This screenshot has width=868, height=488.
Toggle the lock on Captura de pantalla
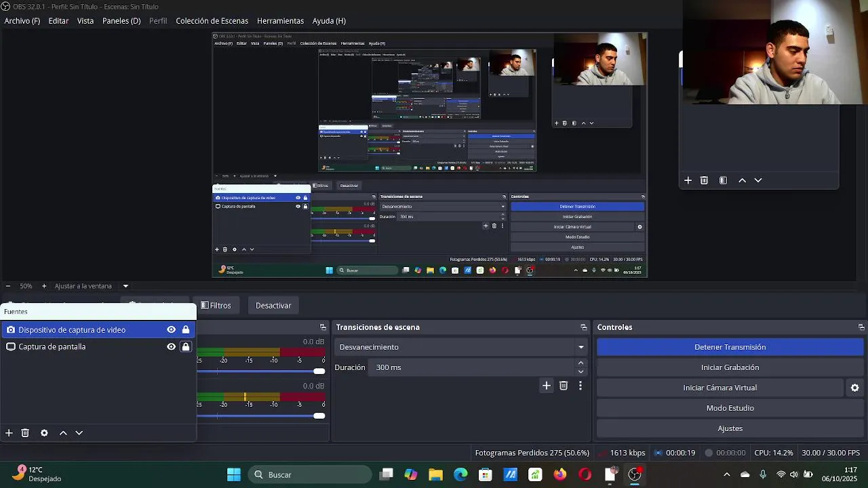pos(186,346)
